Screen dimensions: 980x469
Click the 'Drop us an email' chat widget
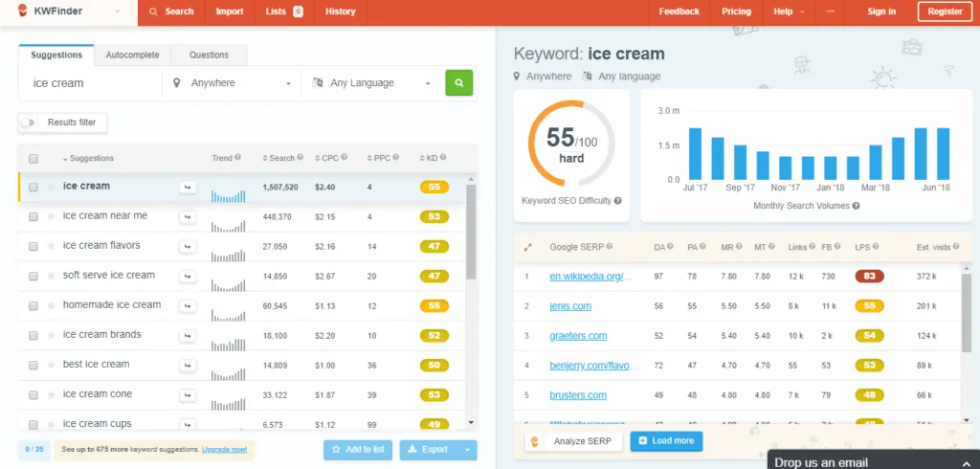click(x=874, y=459)
